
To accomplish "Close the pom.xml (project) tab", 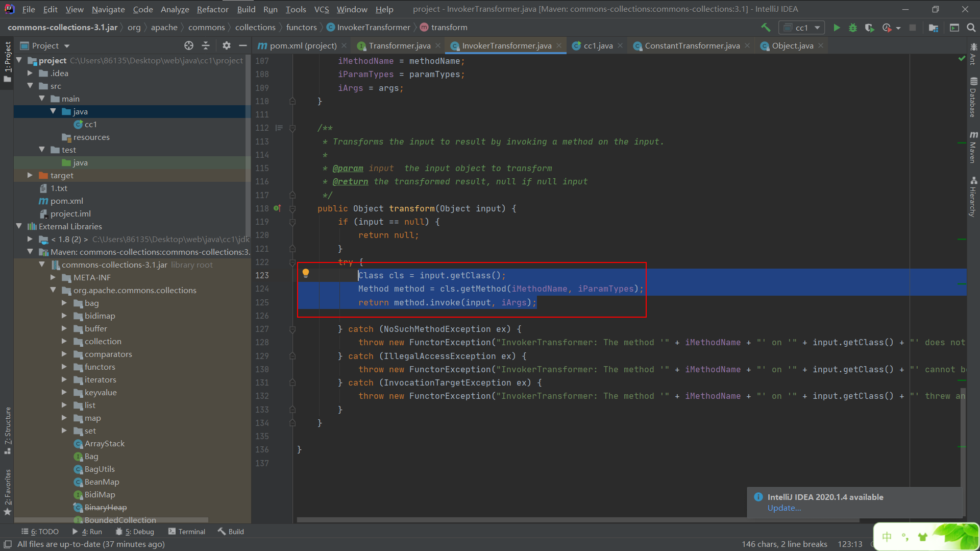I will pos(344,45).
